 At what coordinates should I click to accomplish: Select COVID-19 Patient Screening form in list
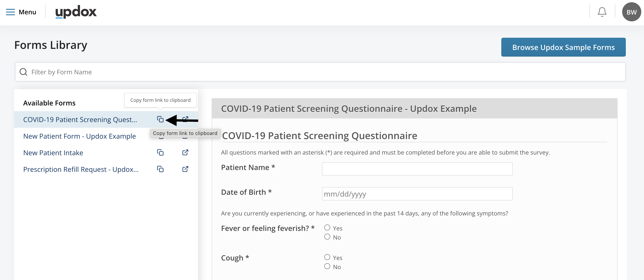coord(80,120)
